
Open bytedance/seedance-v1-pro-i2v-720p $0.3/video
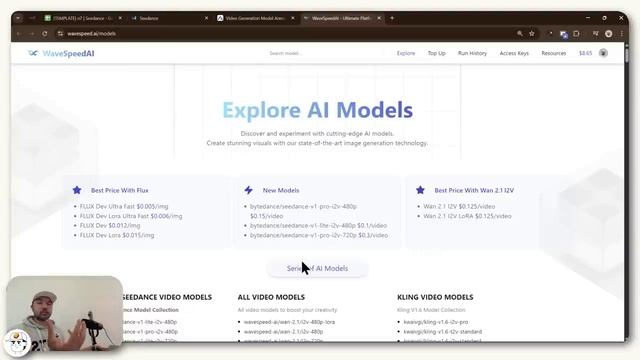pos(319,235)
